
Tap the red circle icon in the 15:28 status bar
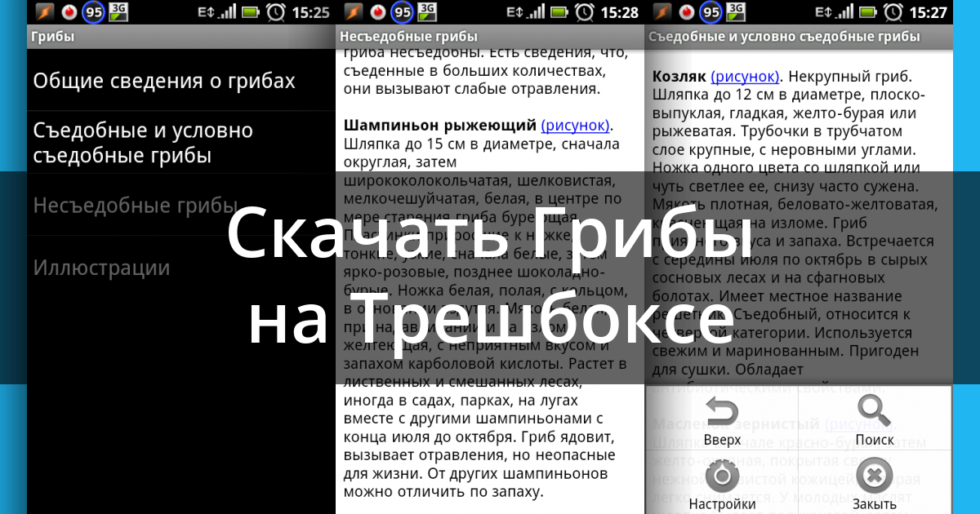pyautogui.click(x=378, y=12)
